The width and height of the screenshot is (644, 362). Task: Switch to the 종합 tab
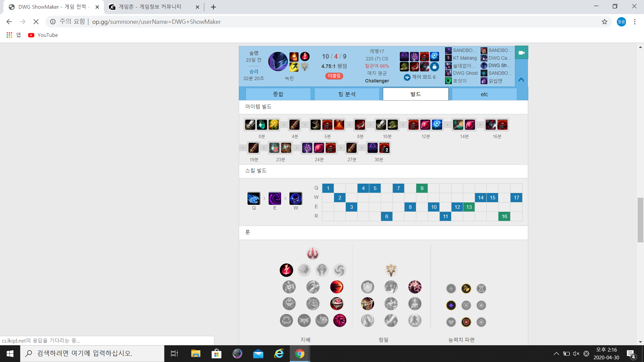pos(278,94)
